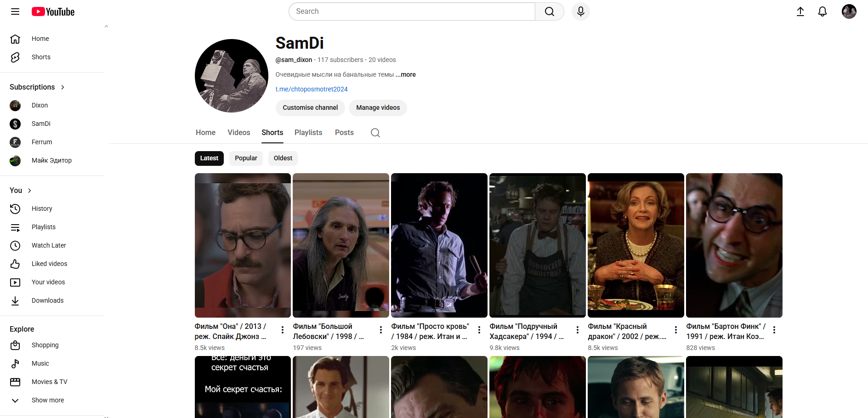Screen dimensions: 868x418
Task: Click the Shorts sidebar icon
Action: tap(15, 57)
